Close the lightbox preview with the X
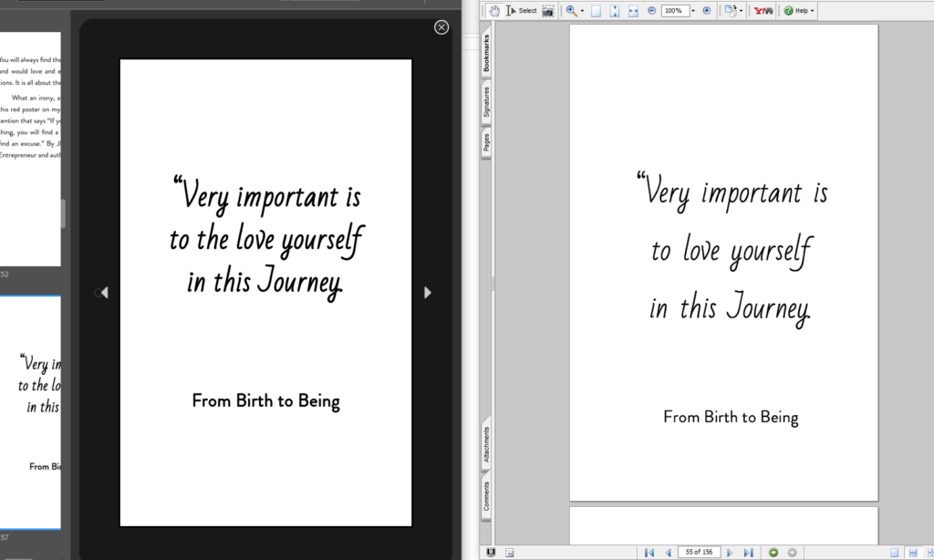This screenshot has height=560, width=934. pyautogui.click(x=441, y=27)
